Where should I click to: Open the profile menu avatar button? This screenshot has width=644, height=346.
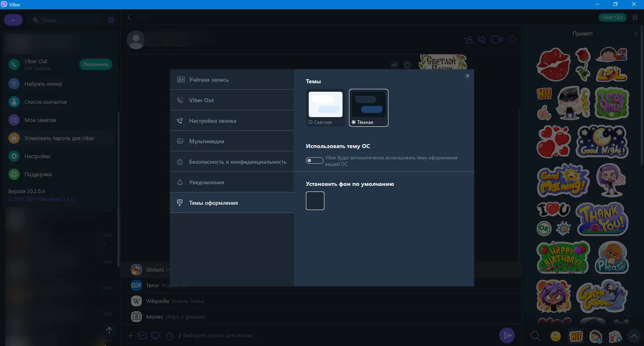click(13, 20)
